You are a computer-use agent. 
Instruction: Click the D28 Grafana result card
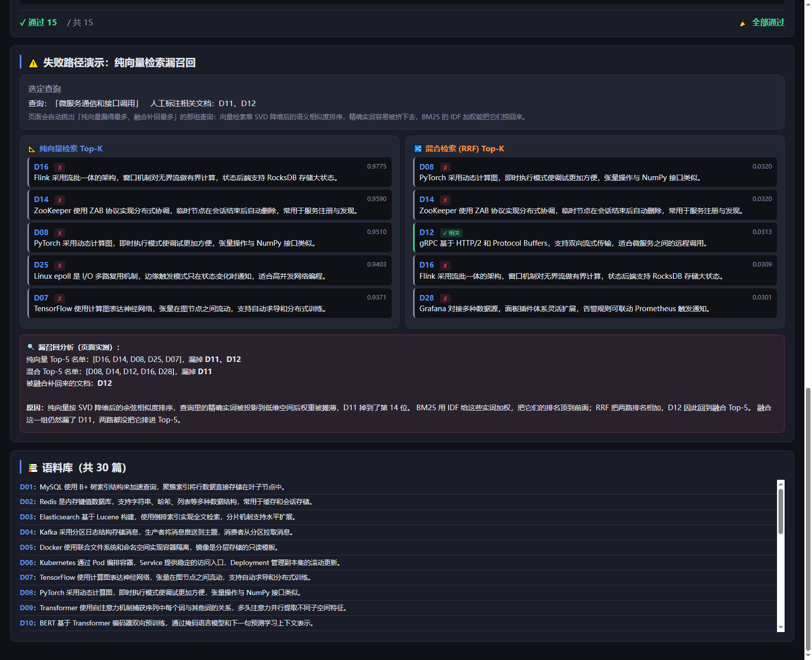pyautogui.click(x=595, y=303)
